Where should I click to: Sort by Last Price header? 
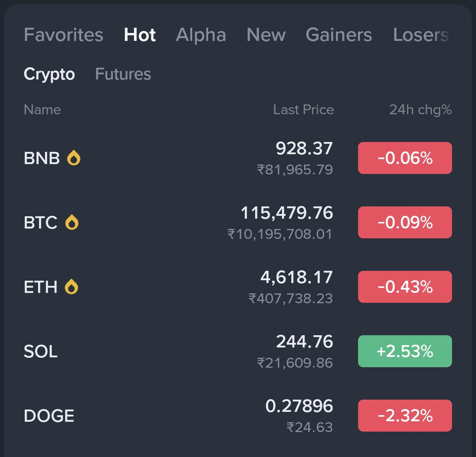click(303, 110)
